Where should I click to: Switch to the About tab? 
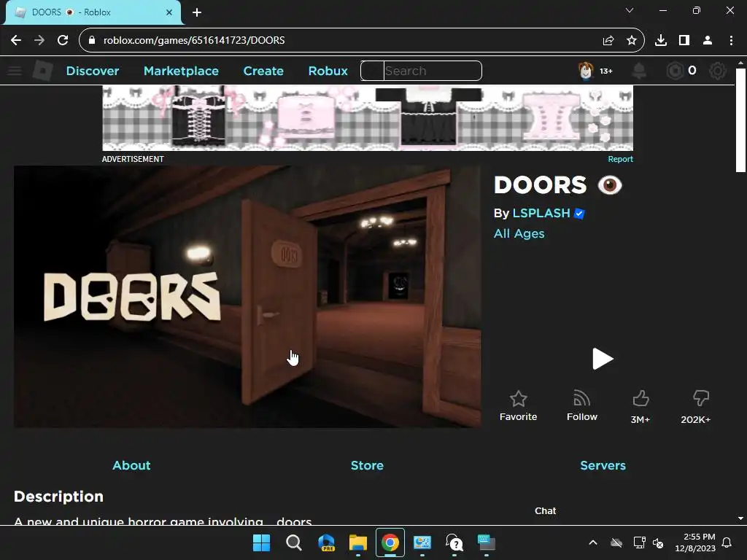pos(131,465)
